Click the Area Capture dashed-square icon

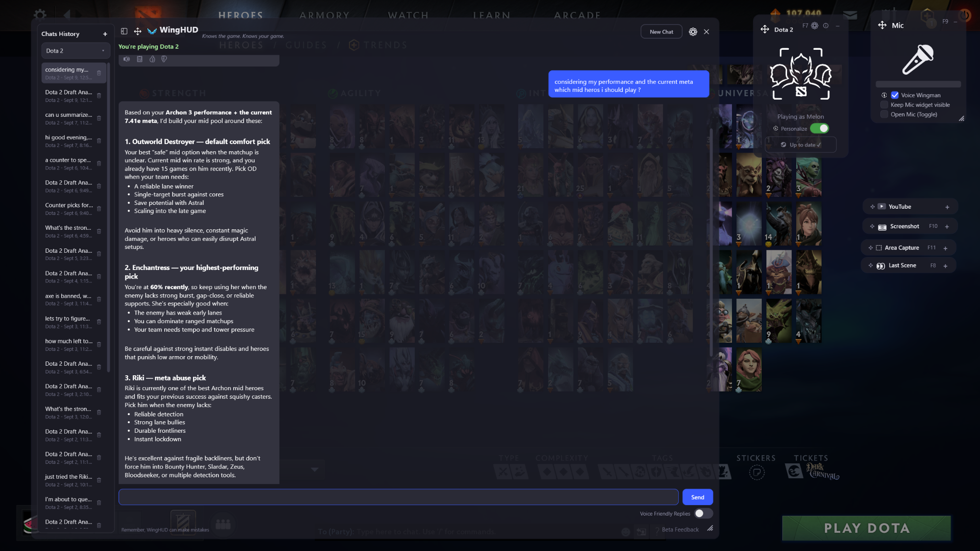pos(879,248)
